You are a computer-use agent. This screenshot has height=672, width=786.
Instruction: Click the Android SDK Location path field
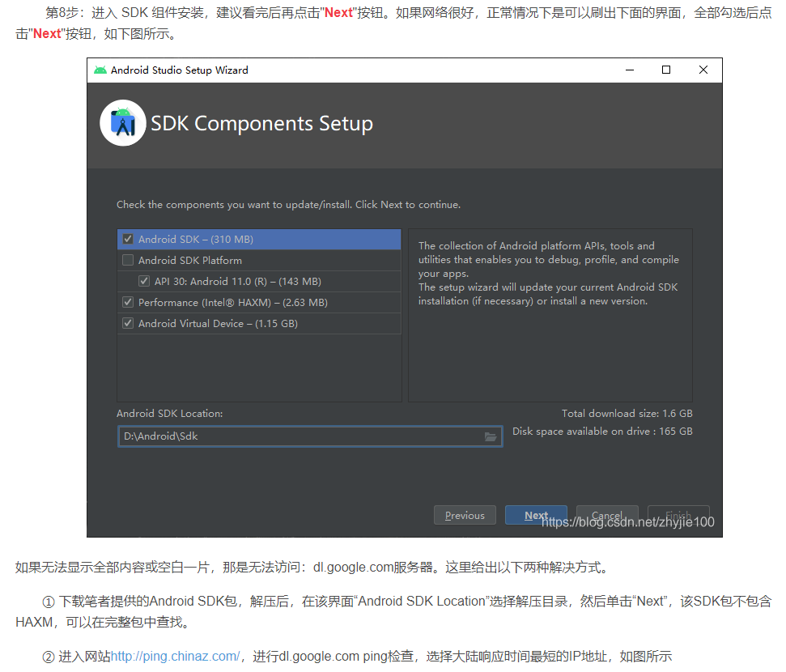310,436
